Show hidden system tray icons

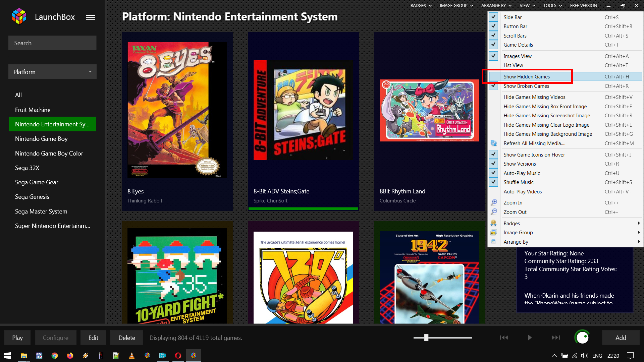[554, 356]
